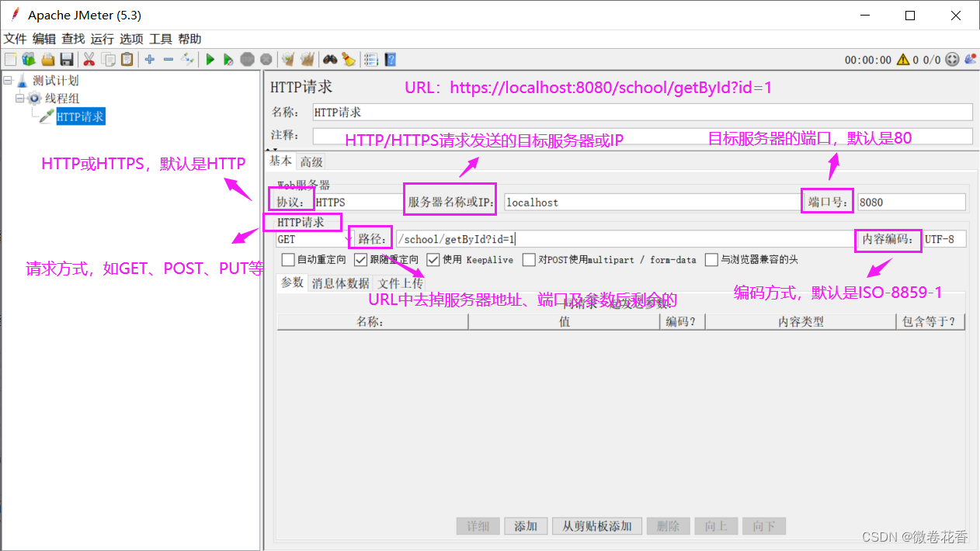980x551 pixels.
Task: Click the Open file folder icon
Action: click(48, 59)
